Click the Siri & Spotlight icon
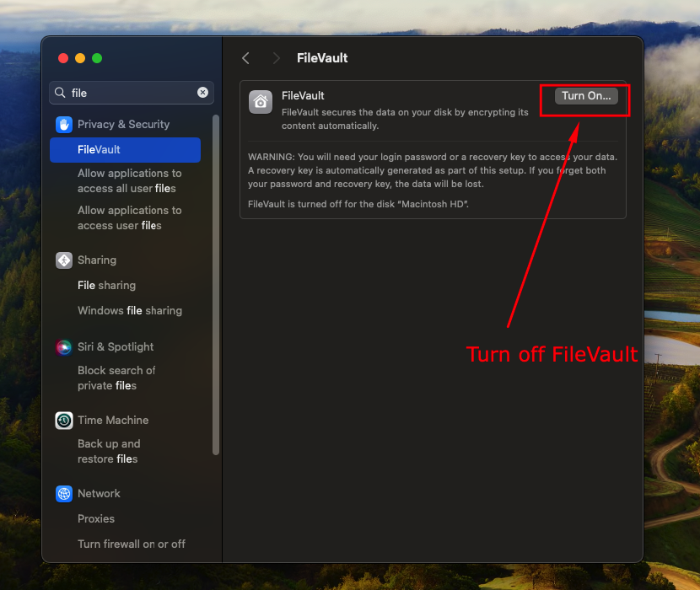 point(64,346)
